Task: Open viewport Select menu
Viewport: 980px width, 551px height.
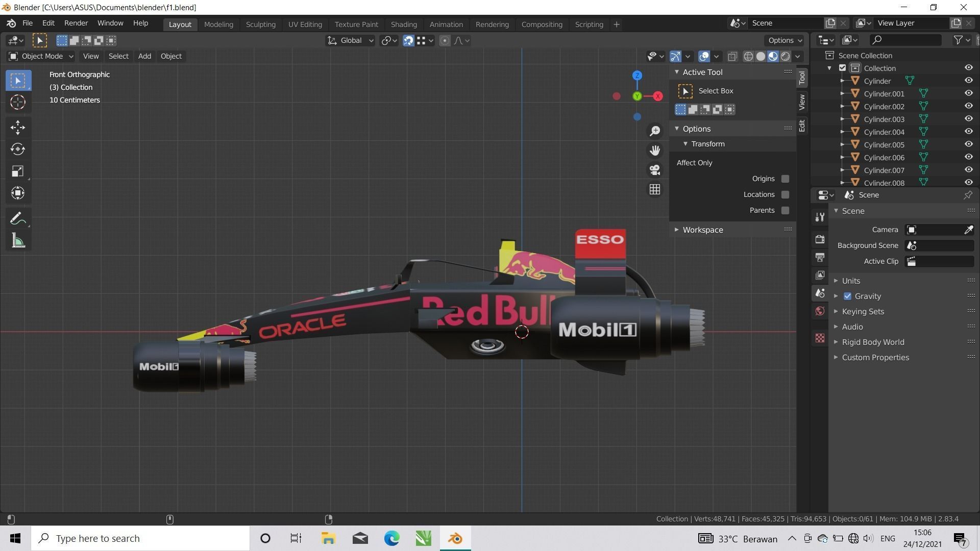Action: 118,56
